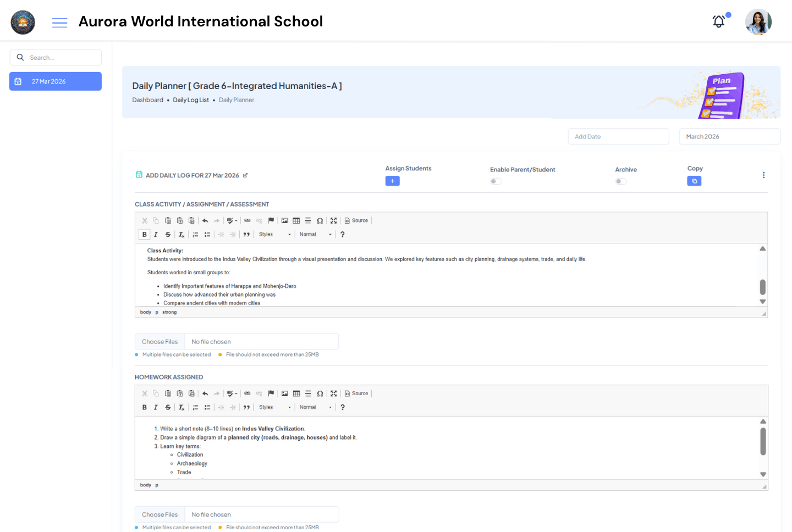Open the Normal paragraph format dropdown
This screenshot has height=532, width=792.
[x=315, y=234]
